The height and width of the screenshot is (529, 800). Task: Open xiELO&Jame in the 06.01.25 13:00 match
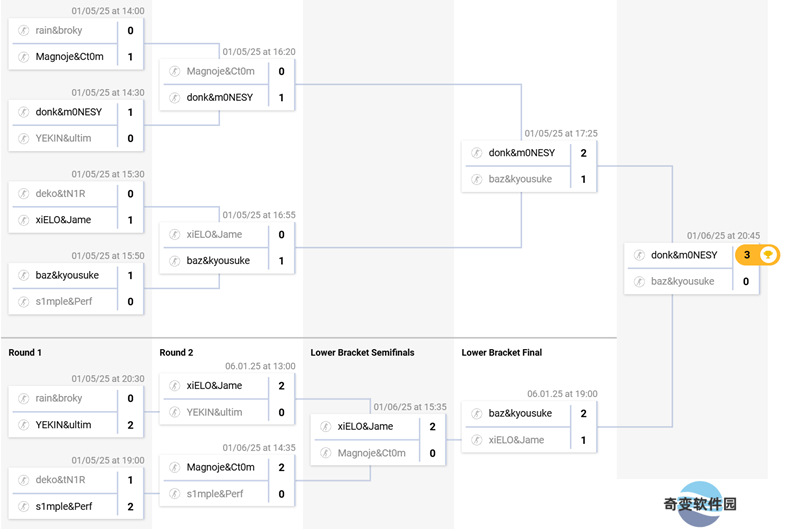pyautogui.click(x=214, y=386)
